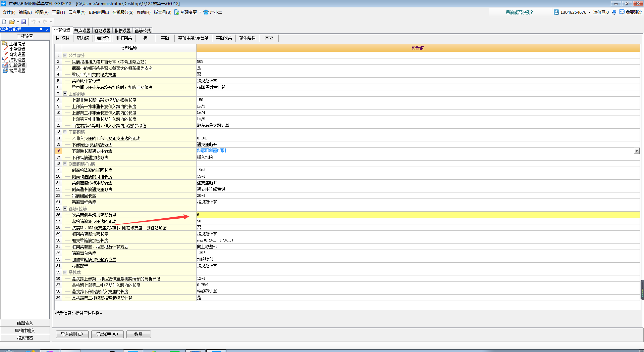The width and height of the screenshot is (644, 352).
Task: Open the 报表预览 module
Action: [25, 338]
